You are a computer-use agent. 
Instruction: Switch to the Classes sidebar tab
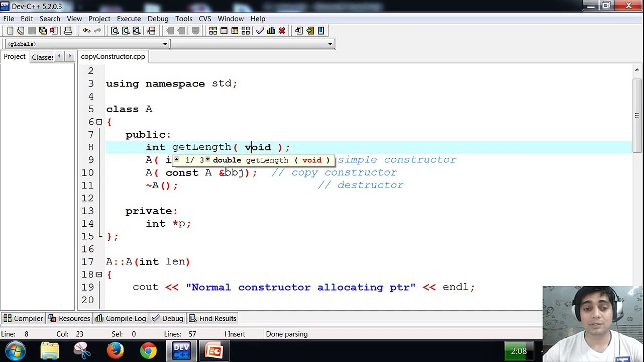[42, 57]
